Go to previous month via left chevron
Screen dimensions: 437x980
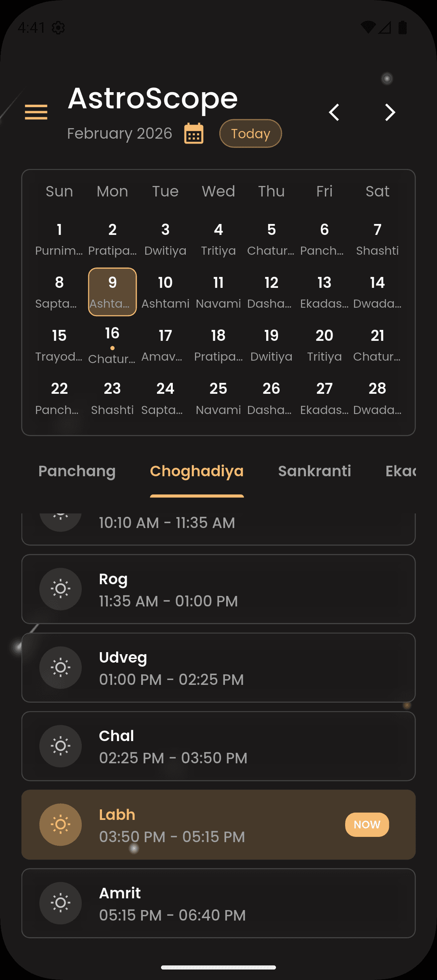click(x=335, y=113)
